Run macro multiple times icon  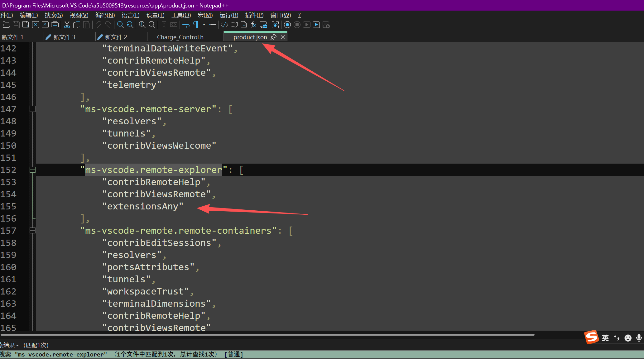coord(316,25)
